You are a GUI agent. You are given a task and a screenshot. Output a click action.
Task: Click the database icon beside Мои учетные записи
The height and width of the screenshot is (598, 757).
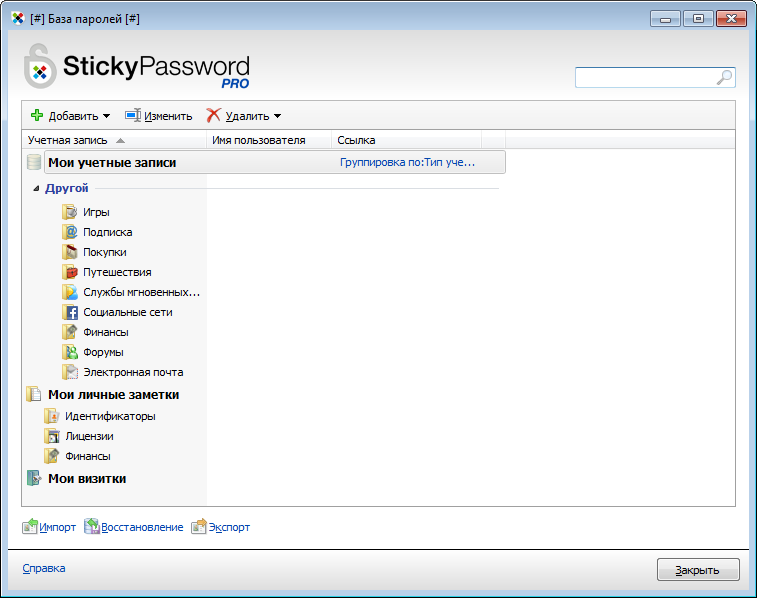click(x=34, y=162)
